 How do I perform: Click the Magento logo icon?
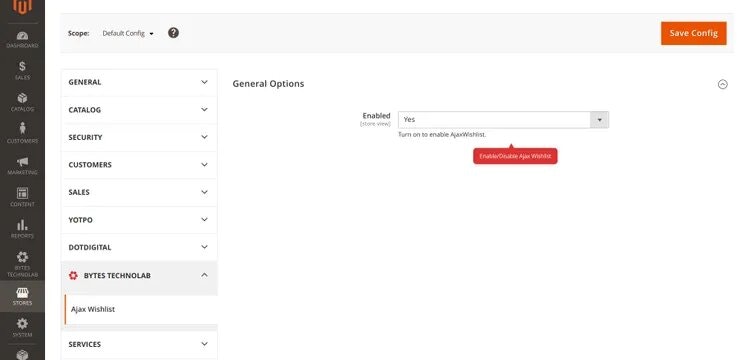[x=22, y=6]
